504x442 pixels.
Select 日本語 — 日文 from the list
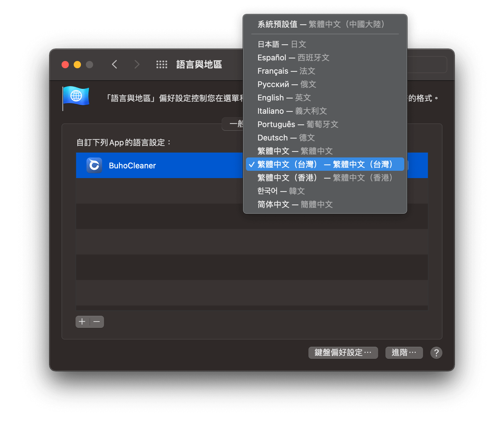pyautogui.click(x=325, y=44)
